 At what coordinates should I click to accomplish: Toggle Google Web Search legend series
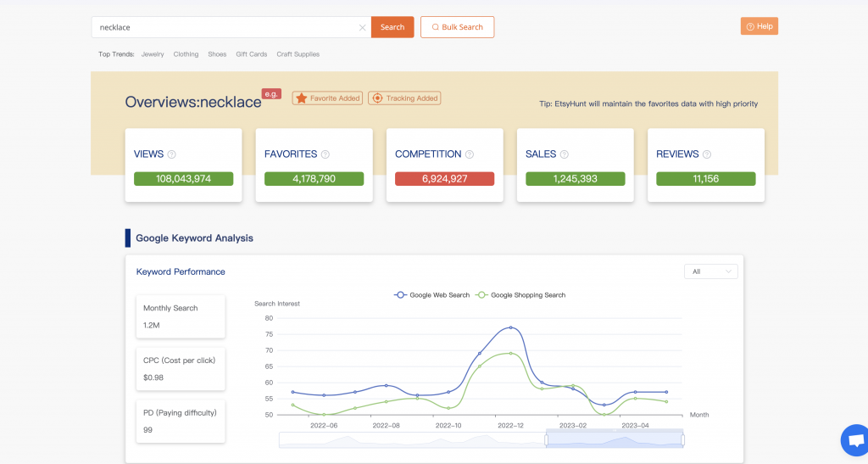[432, 295]
